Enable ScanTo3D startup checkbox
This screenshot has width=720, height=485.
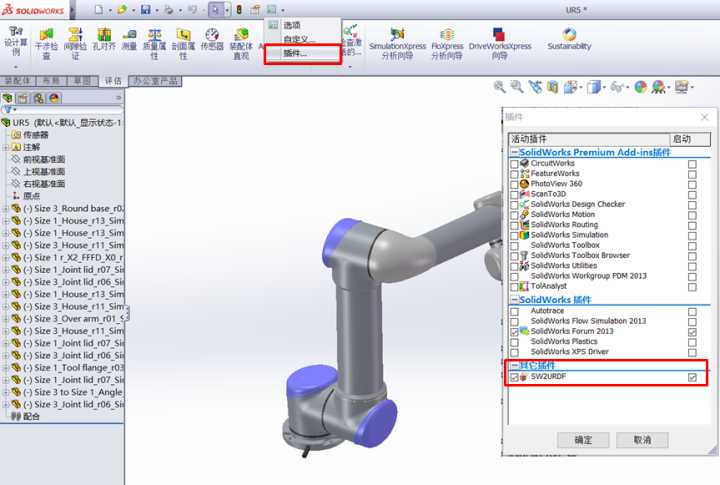(x=692, y=195)
